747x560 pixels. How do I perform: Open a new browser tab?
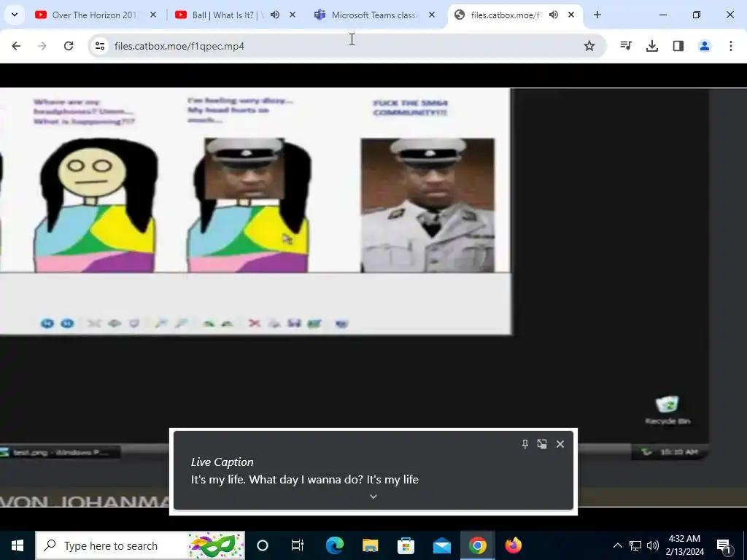(x=597, y=15)
